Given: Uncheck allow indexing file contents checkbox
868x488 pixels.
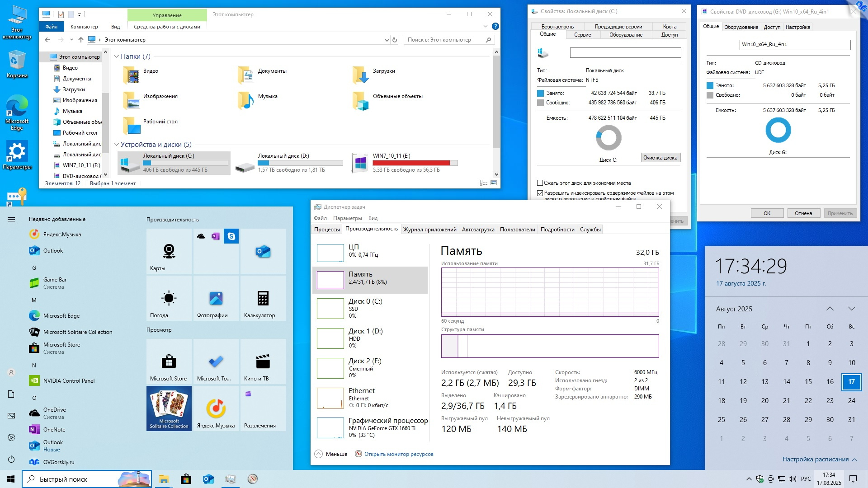Looking at the screenshot, I should (540, 193).
